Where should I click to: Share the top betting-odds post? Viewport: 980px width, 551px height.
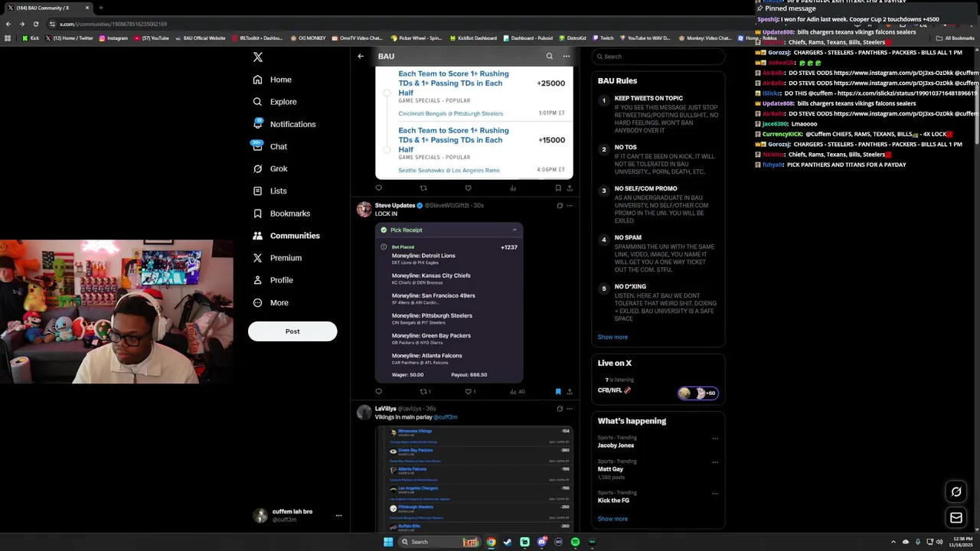click(570, 188)
